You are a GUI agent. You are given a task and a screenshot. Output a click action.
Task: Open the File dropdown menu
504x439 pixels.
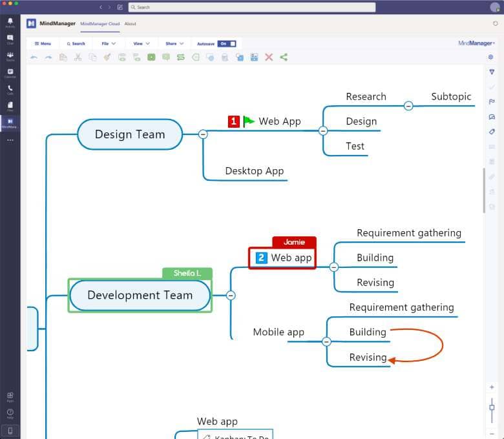click(x=109, y=44)
